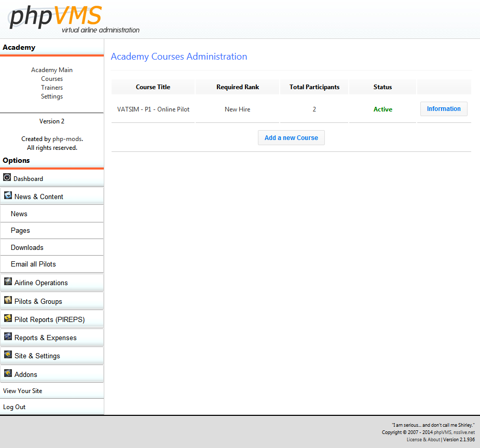Viewport: 480px width, 448px height.
Task: Open the phpVMS footer link
Action: pyautogui.click(x=442, y=432)
